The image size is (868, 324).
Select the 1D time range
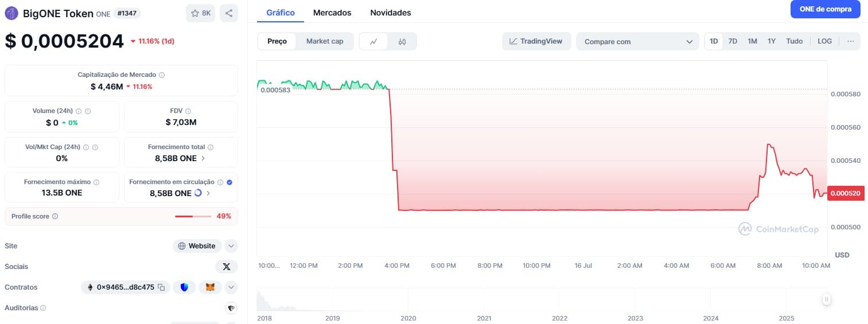[714, 41]
